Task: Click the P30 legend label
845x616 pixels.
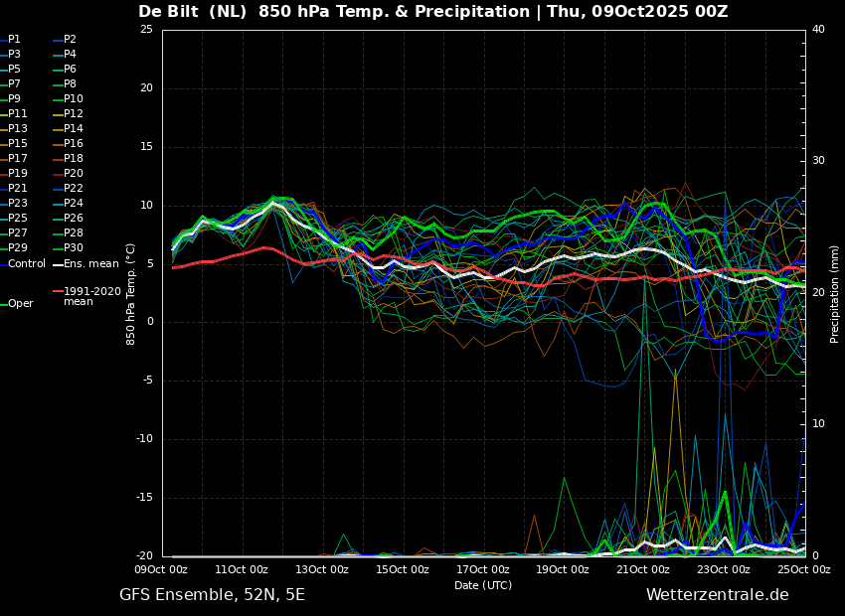Action: pos(74,247)
